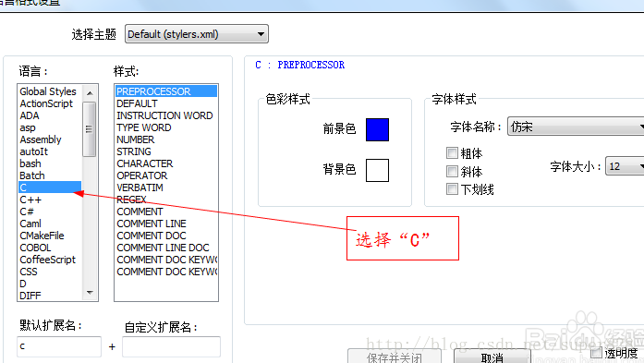Select autoIt language
This screenshot has height=363, width=644.
(33, 151)
